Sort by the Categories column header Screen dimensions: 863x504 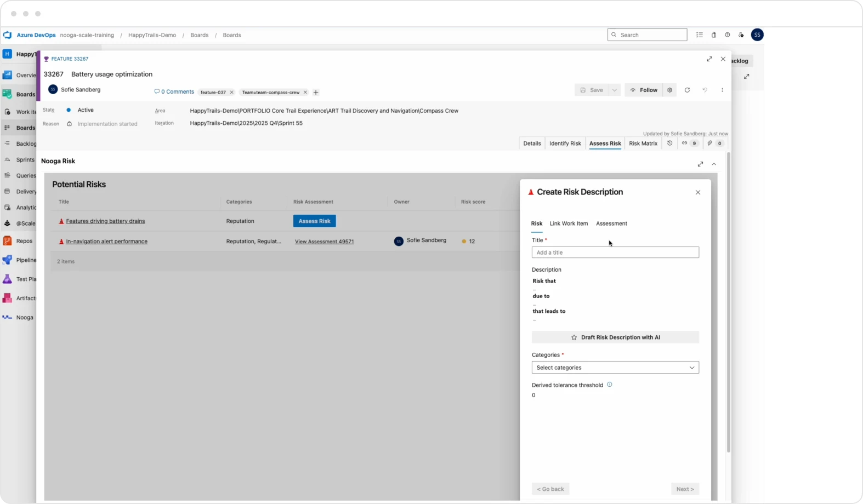click(x=239, y=202)
